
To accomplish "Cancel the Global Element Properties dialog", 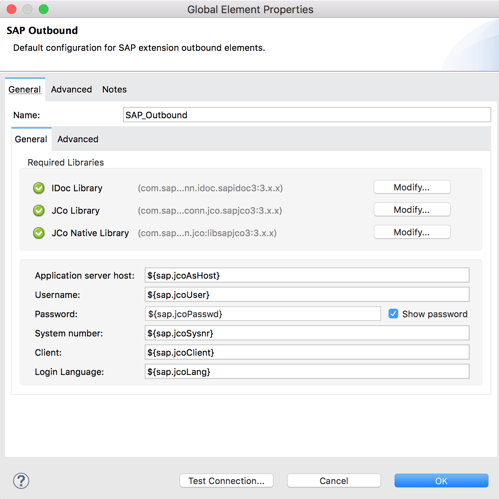I will (334, 481).
